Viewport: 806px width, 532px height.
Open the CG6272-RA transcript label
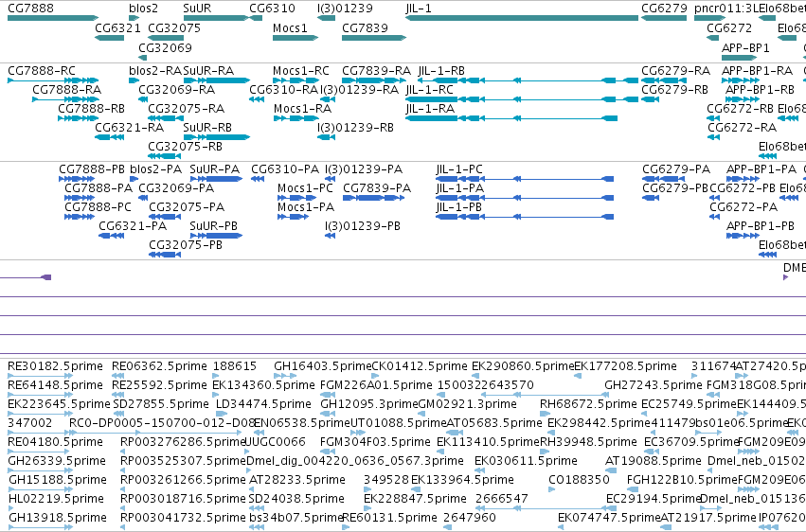tap(743, 128)
